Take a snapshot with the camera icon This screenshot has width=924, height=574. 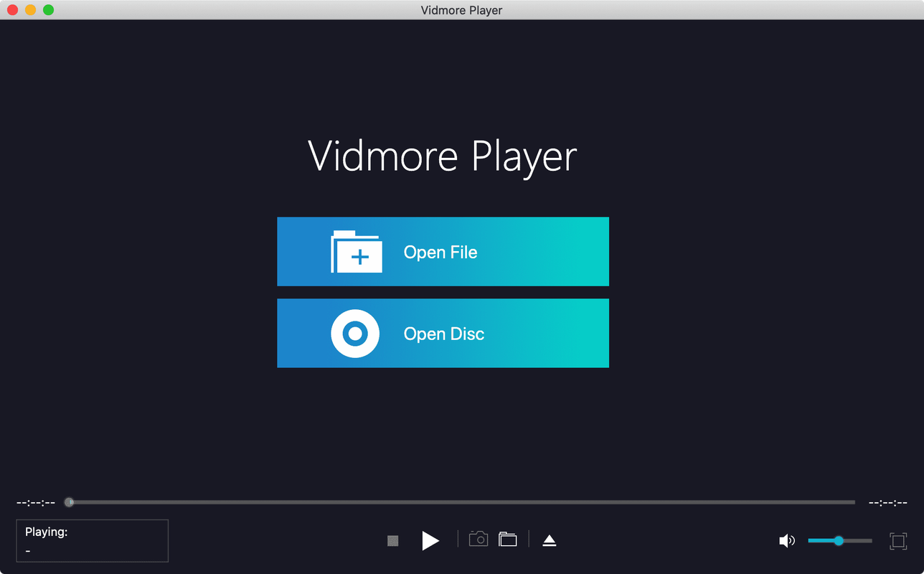click(478, 540)
